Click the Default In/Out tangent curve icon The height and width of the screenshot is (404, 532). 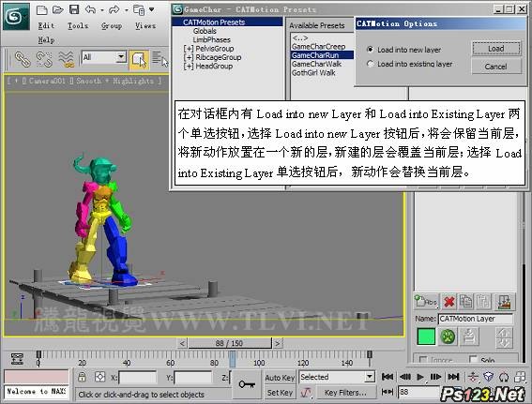pos(307,393)
